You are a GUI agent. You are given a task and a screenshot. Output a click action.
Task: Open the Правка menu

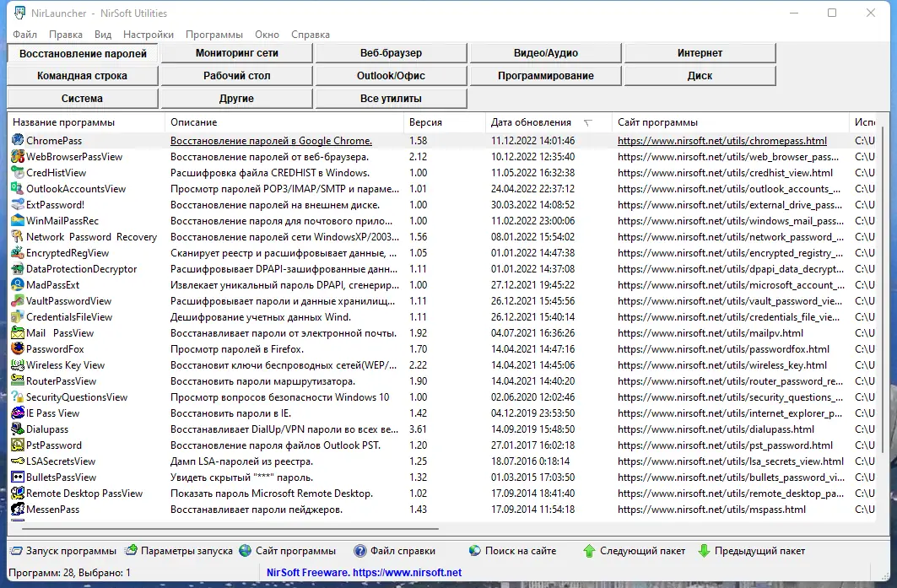(x=66, y=35)
